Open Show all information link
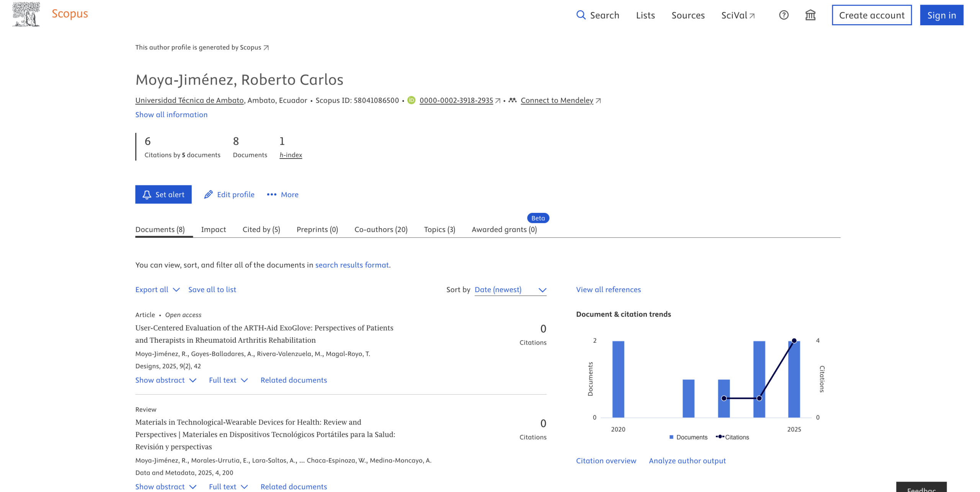Image resolution: width=980 pixels, height=492 pixels. point(171,114)
